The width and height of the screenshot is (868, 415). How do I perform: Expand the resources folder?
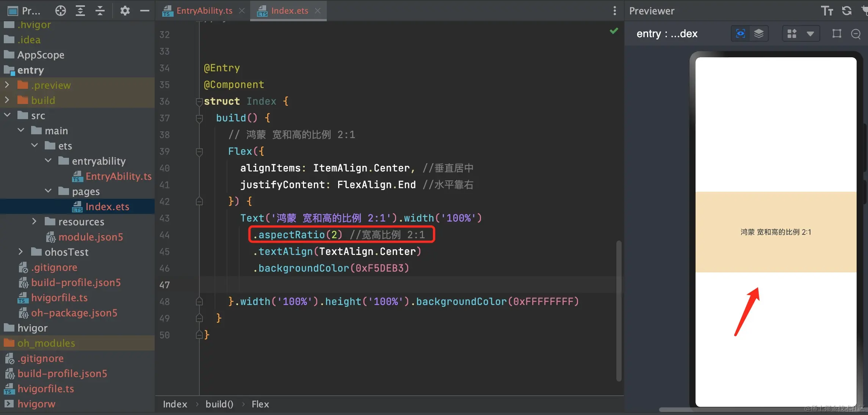point(34,221)
